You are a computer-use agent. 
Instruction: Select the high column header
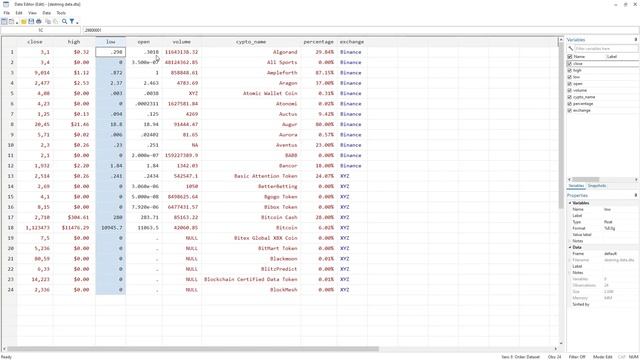click(74, 42)
